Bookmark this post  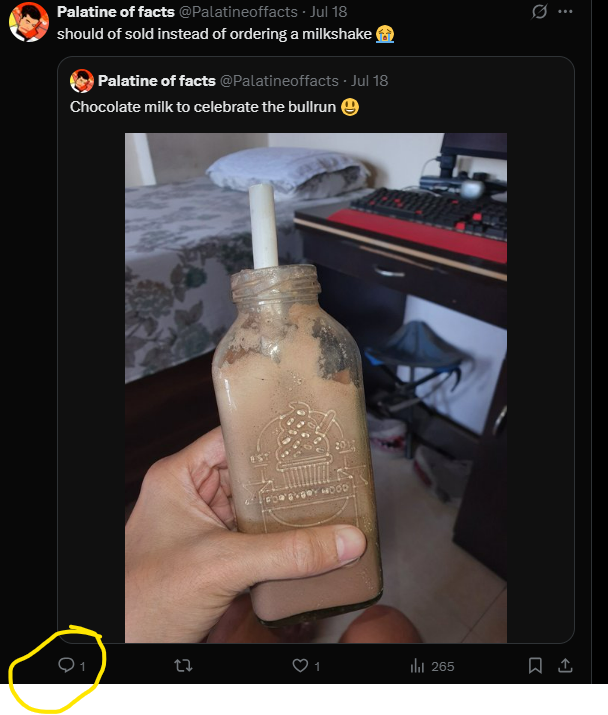point(535,666)
